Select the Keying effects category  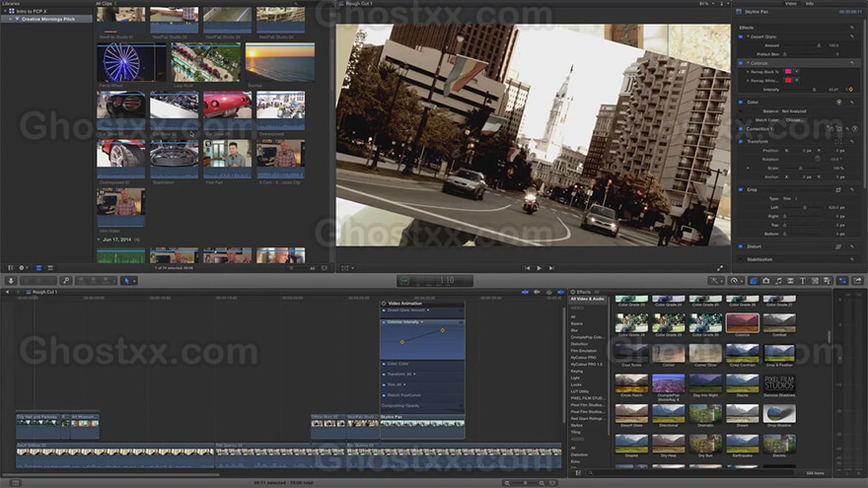click(576, 371)
